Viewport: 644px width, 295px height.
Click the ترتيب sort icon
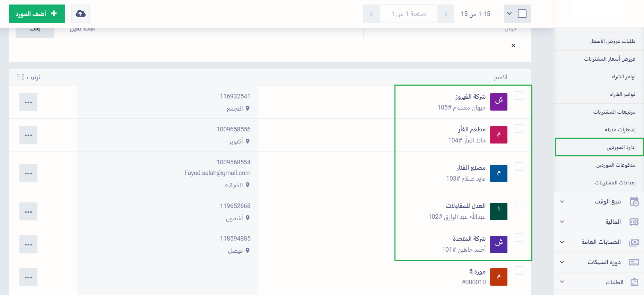coord(21,77)
